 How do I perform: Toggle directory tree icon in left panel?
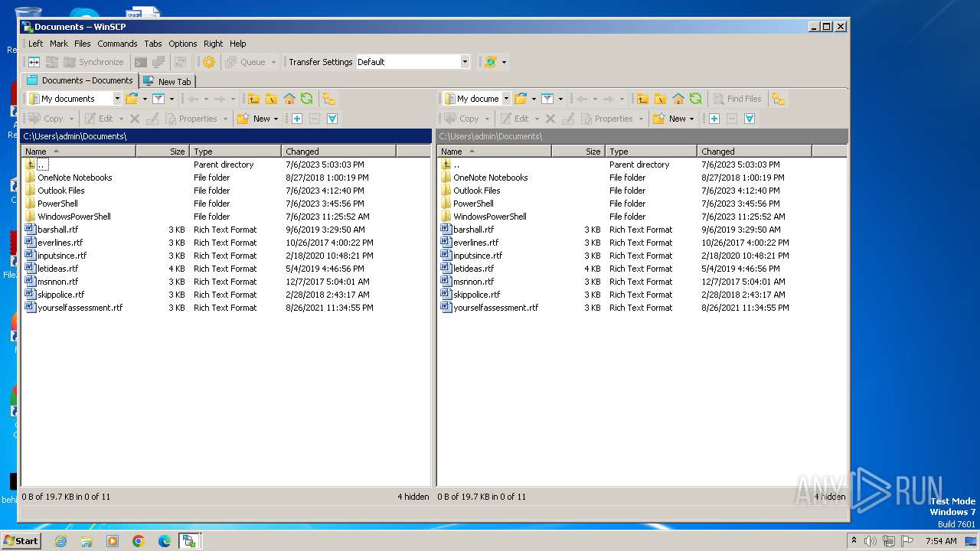pos(328,99)
